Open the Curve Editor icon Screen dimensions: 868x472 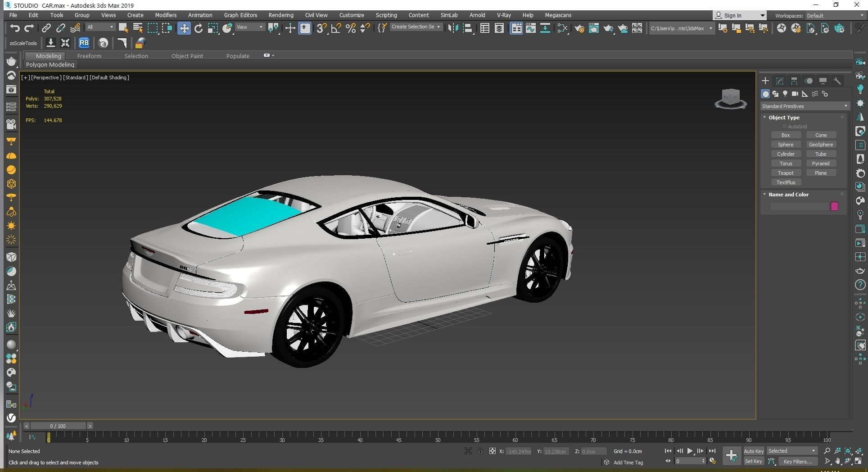coord(531,28)
